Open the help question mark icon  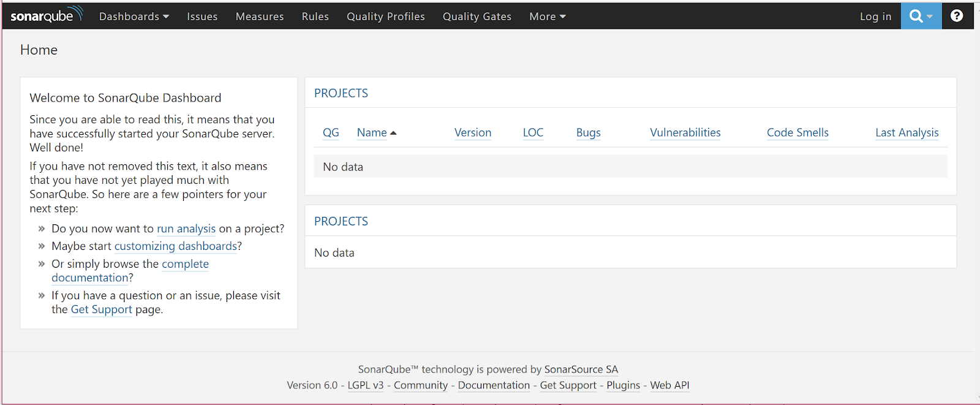point(957,16)
